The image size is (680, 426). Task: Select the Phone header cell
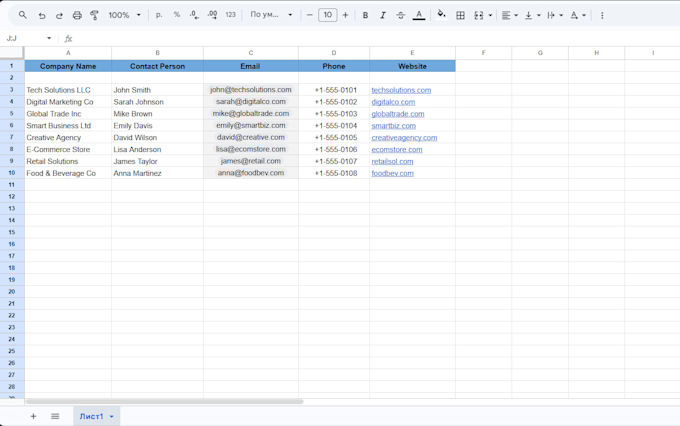point(334,66)
